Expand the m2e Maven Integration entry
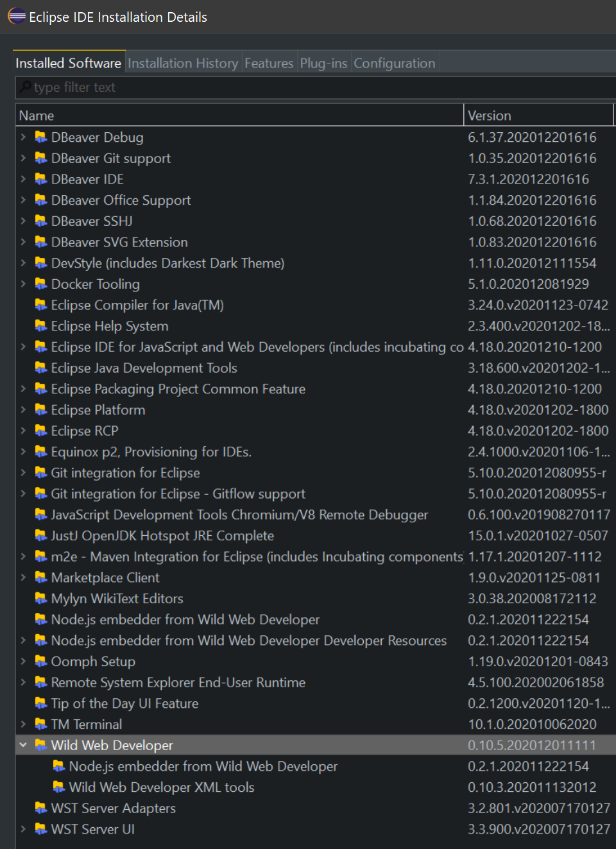The image size is (616, 849). 22,556
